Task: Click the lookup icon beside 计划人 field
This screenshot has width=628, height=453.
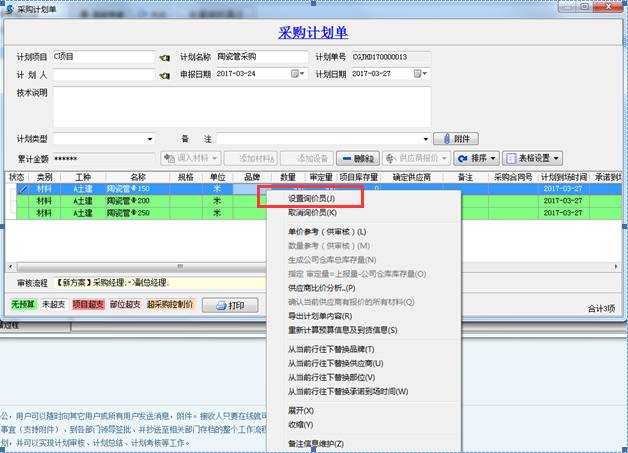Action: coord(165,74)
